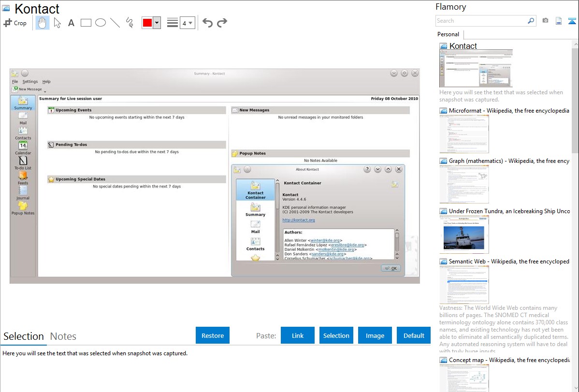
Task: Open the Personal tab
Action: pos(448,34)
